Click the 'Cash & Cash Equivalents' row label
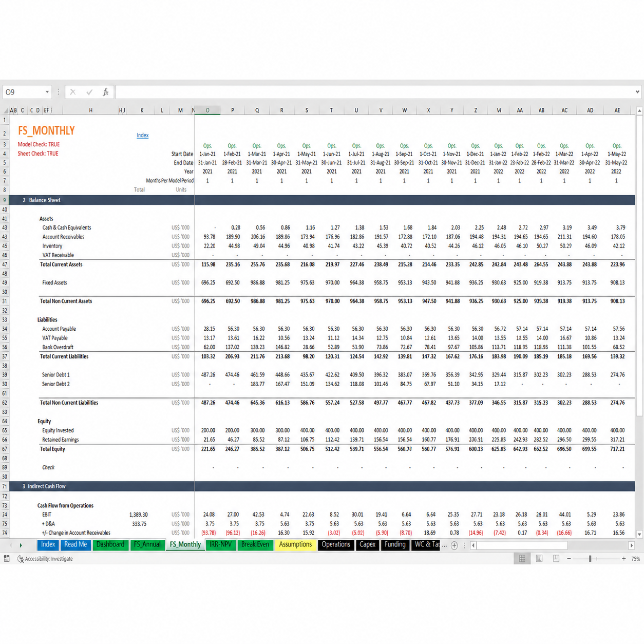 tap(67, 228)
